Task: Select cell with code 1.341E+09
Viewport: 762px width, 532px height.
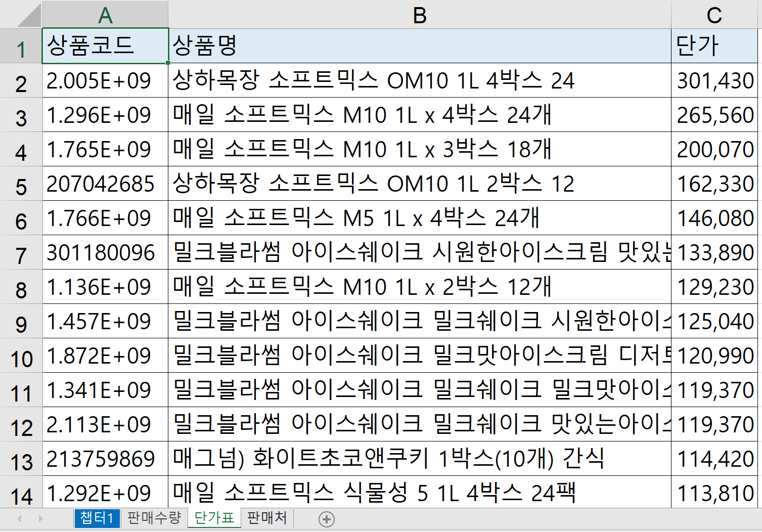Action: click(x=105, y=390)
